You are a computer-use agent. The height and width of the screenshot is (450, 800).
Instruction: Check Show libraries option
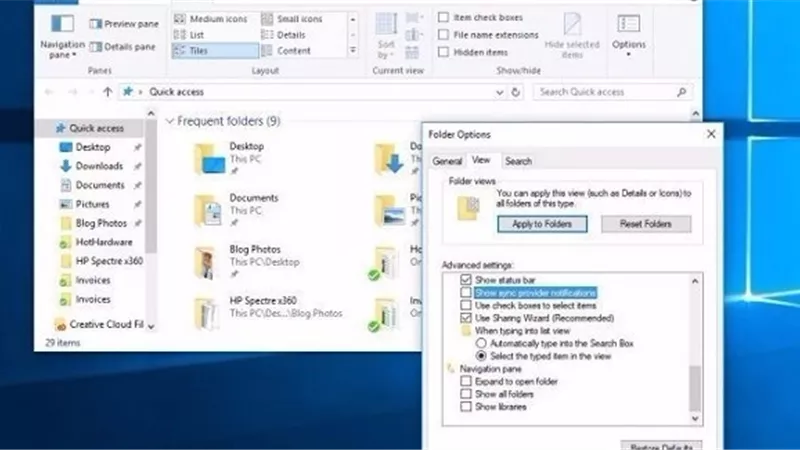click(465, 407)
